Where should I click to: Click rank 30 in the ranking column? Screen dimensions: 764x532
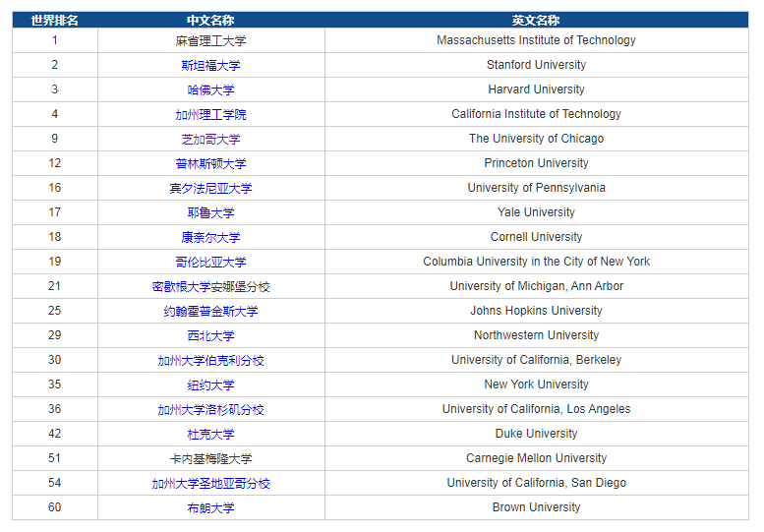coord(55,360)
